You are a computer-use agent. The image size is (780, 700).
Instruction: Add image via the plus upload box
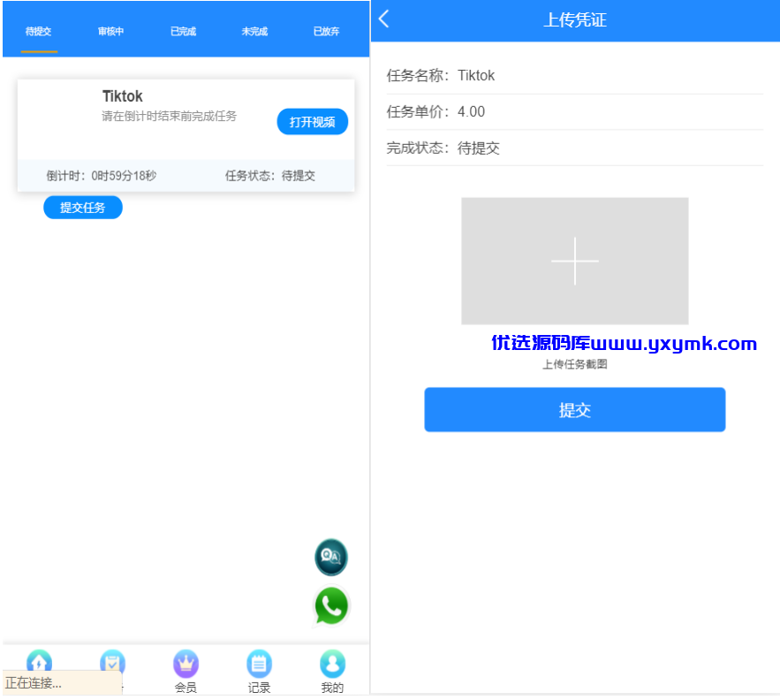pyautogui.click(x=574, y=261)
